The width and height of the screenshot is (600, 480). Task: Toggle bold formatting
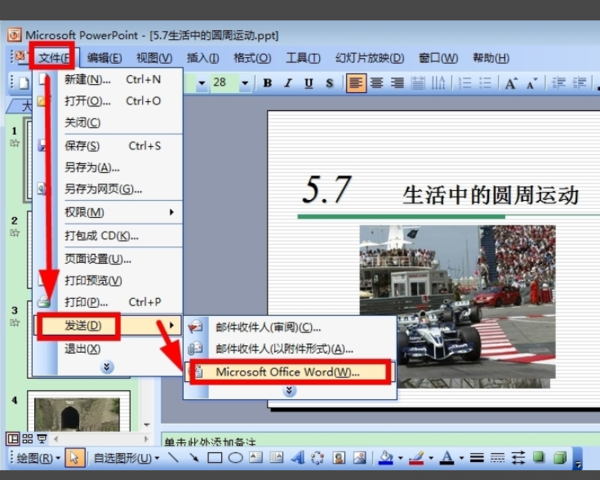267,83
